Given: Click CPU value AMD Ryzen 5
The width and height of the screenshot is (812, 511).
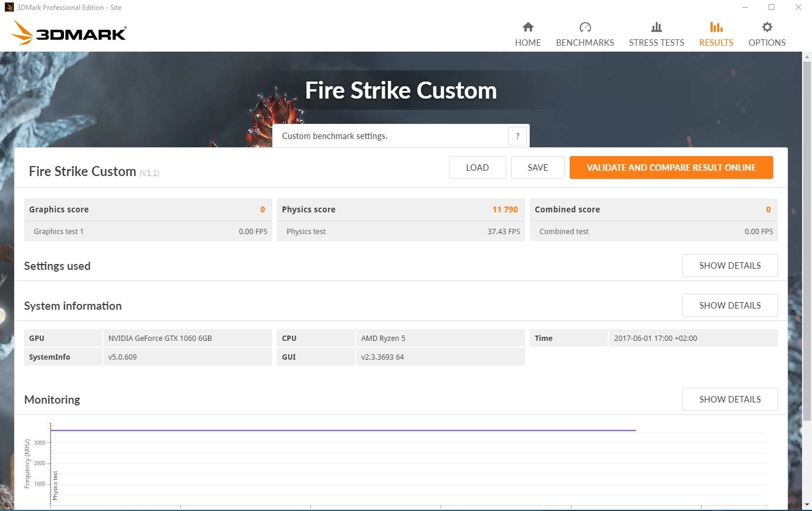Looking at the screenshot, I should click(x=383, y=339).
